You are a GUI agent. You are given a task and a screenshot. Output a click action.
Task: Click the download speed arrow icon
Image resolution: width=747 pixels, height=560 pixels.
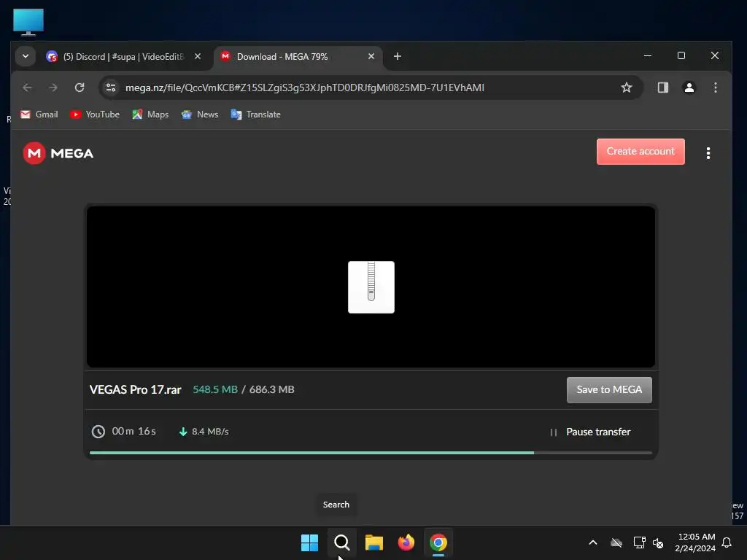tap(183, 432)
